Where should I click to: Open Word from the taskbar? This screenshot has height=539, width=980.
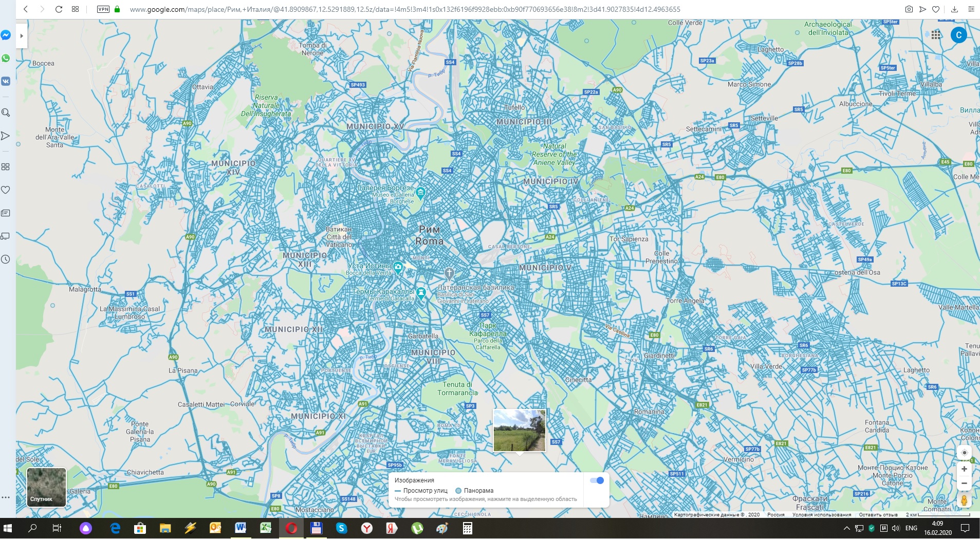click(241, 528)
